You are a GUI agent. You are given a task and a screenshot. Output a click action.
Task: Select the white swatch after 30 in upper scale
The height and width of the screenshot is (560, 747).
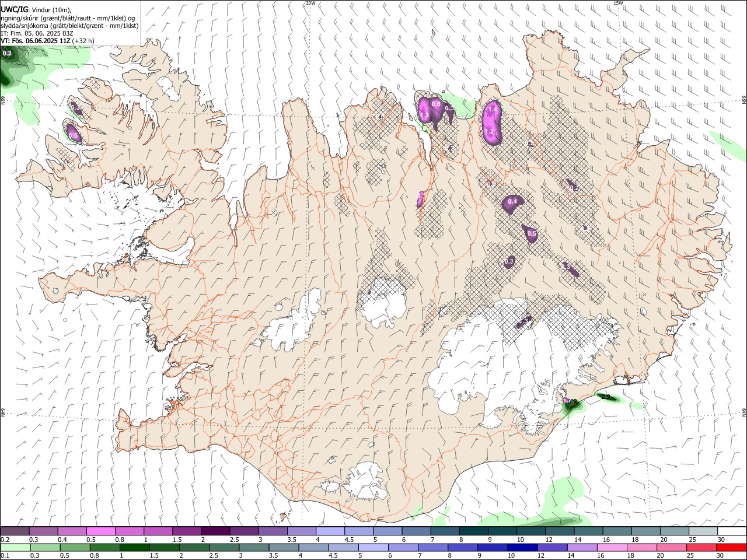[732, 531]
